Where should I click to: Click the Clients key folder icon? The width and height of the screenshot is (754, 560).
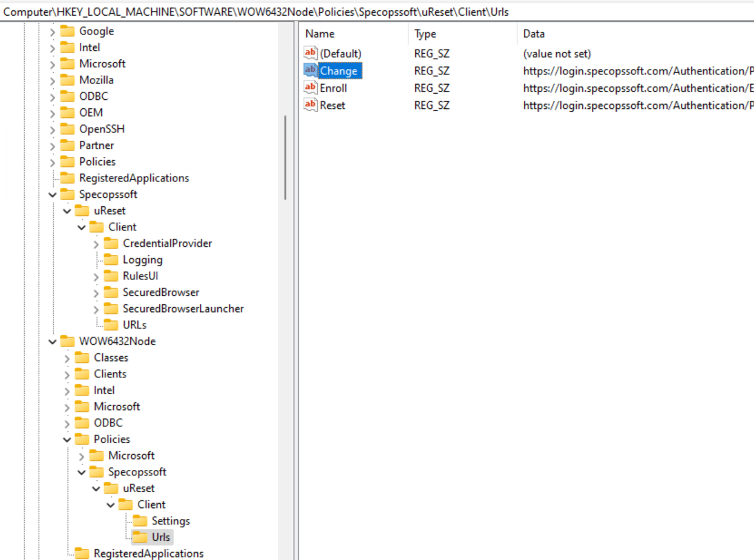point(82,374)
